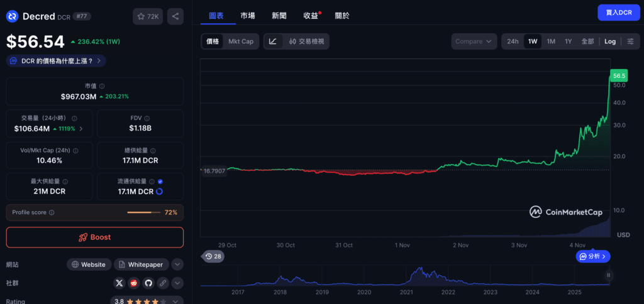The image size is (644, 304).
Task: Open the GitHub repository icon
Action: point(148,283)
